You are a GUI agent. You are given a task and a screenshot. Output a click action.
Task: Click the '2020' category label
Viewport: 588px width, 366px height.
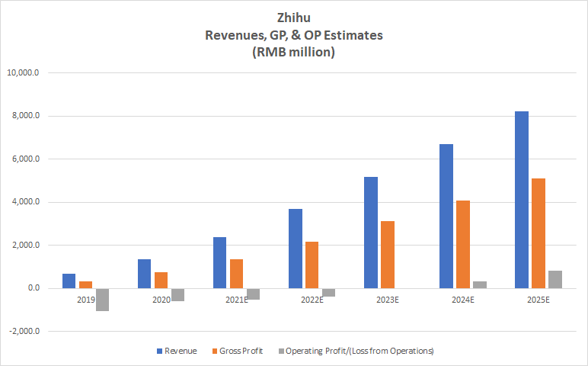coord(161,300)
